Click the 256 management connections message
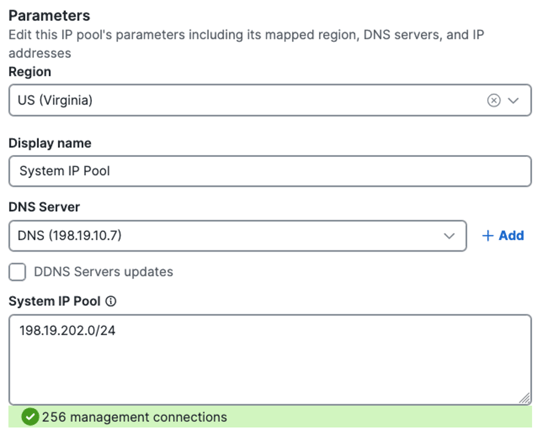The image size is (545, 439). coord(135,417)
